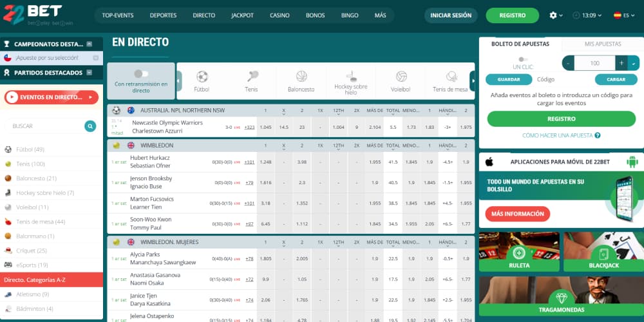The height and width of the screenshot is (322, 644).
Task: Click CARGAR in bet slip
Action: coord(616,80)
